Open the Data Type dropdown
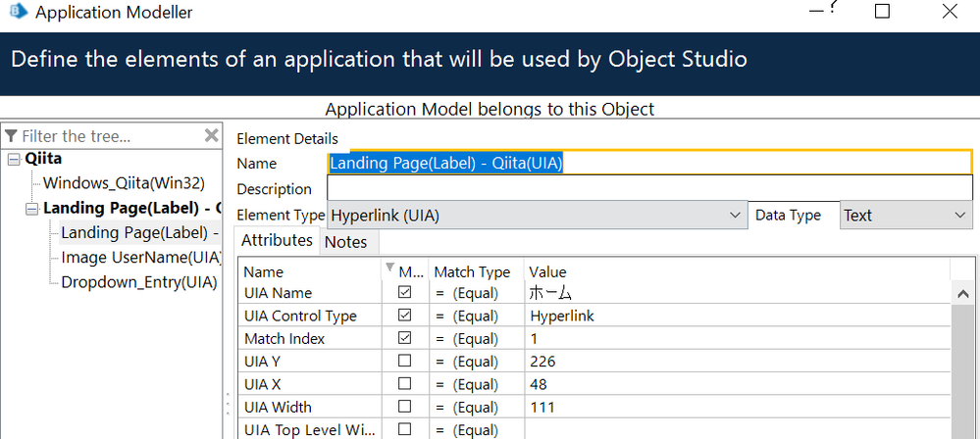The height and width of the screenshot is (439, 980). [960, 216]
